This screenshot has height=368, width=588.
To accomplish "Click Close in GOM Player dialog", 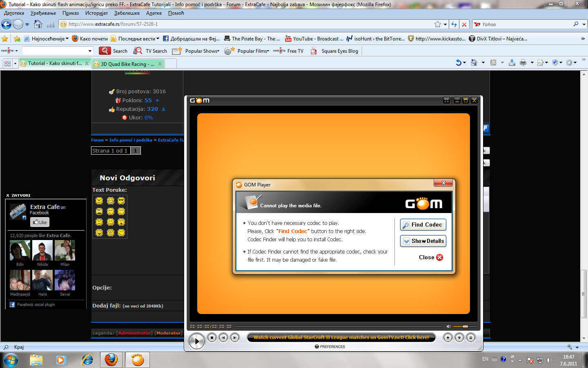I will coord(431,257).
